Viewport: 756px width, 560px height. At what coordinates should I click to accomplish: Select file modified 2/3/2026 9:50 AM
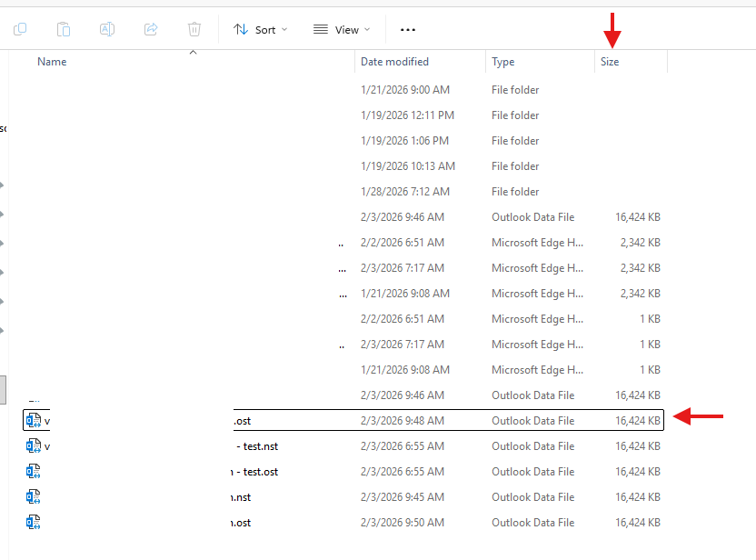click(343, 523)
